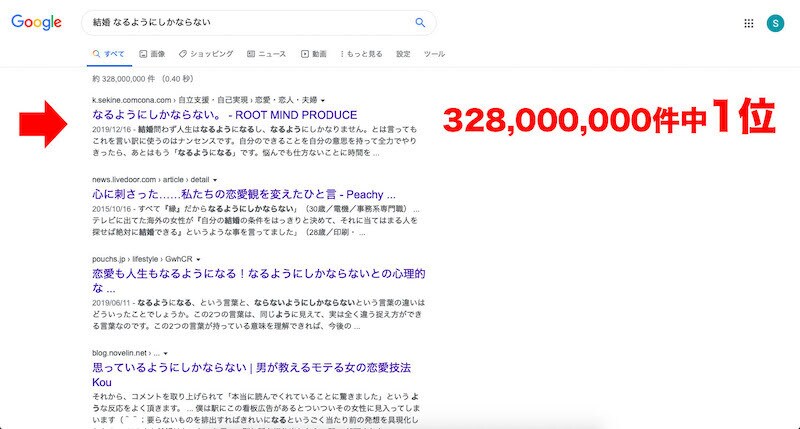Click the 2019/06/11 snippet date
The width and height of the screenshot is (800, 429).
pyautogui.click(x=112, y=302)
